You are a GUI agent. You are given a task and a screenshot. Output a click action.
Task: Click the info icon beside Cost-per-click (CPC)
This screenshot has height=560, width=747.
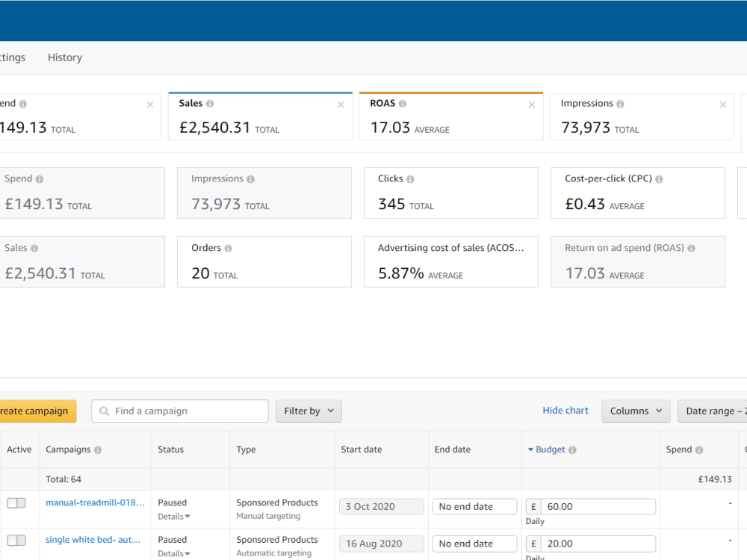point(659,179)
